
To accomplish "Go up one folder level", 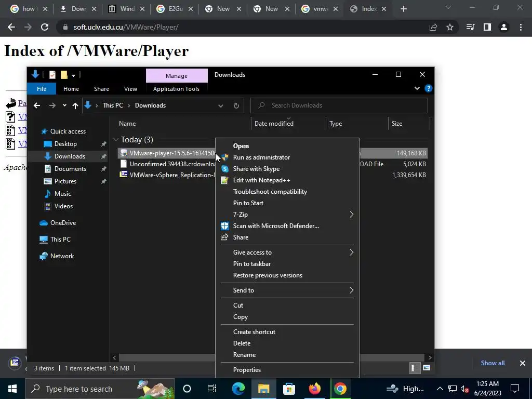I will coord(75,105).
